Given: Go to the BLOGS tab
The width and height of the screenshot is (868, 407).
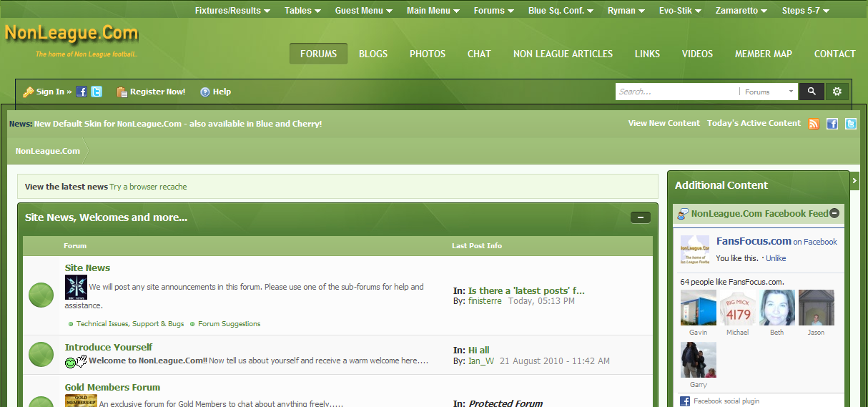Looking at the screenshot, I should (373, 54).
